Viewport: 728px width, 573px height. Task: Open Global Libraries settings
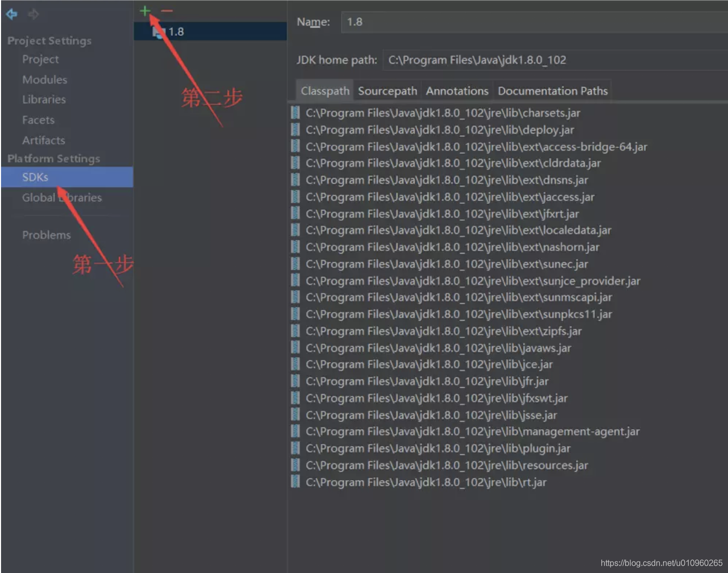click(x=62, y=197)
